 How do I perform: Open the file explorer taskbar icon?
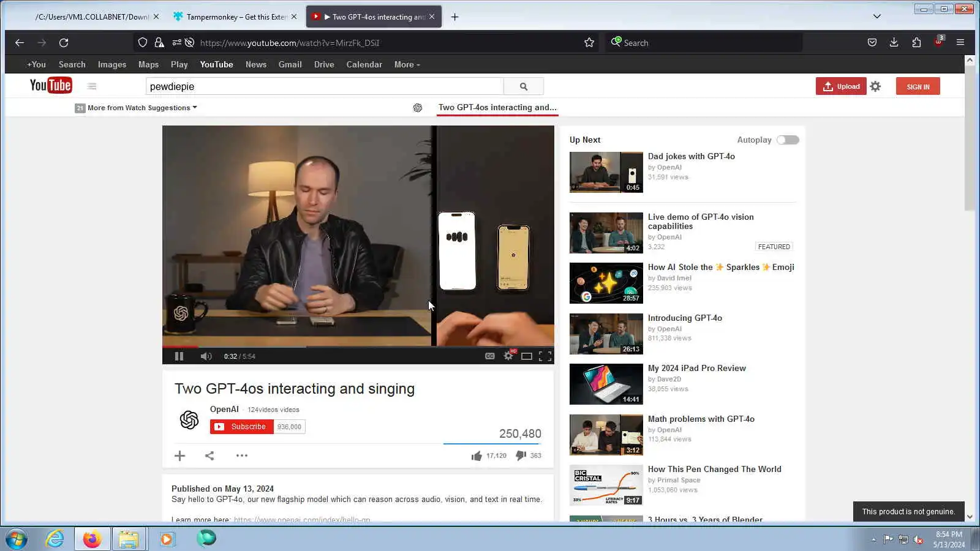tap(129, 539)
